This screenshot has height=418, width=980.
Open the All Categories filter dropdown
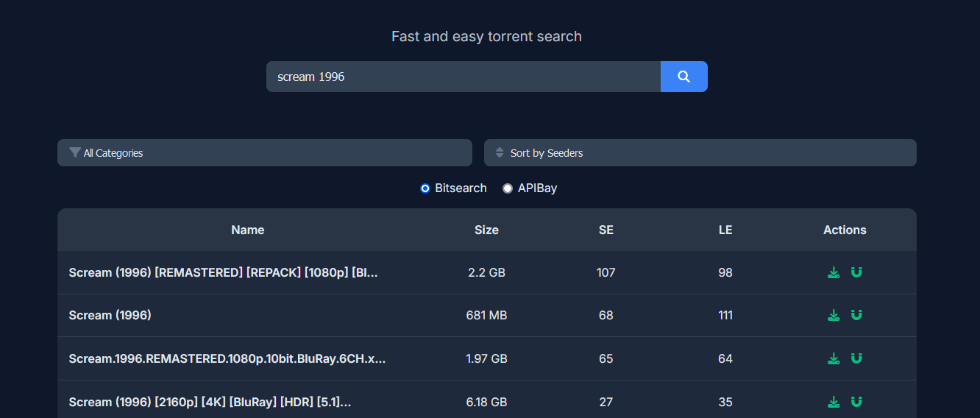click(265, 153)
